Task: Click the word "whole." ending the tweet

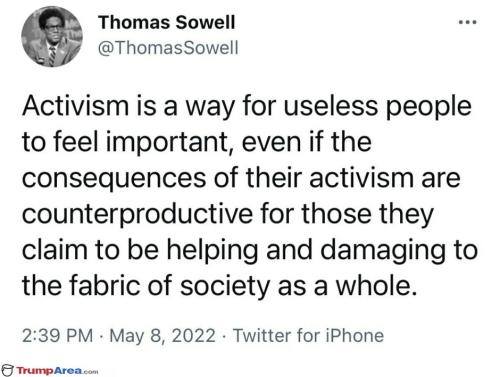Action: pyautogui.click(x=376, y=286)
